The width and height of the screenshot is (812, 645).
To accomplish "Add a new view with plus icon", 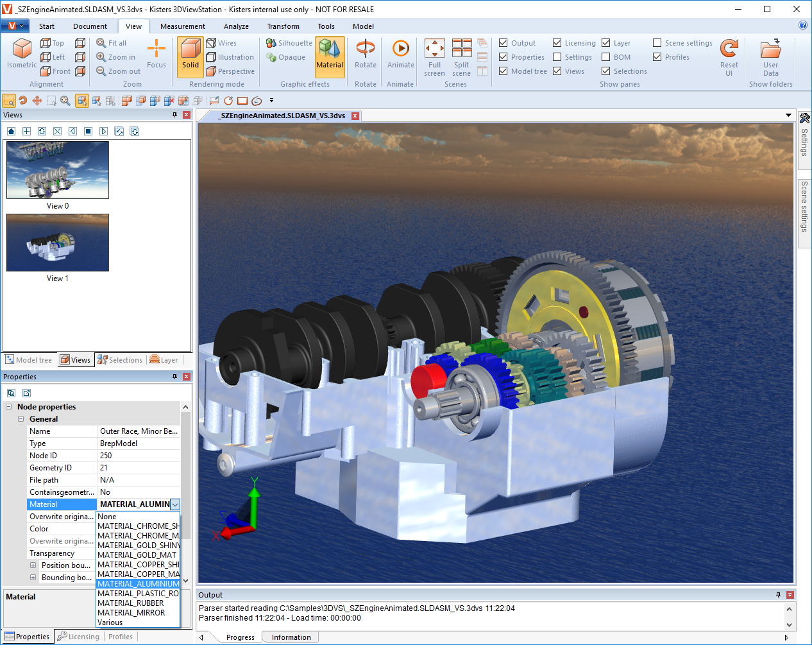I will (27, 131).
